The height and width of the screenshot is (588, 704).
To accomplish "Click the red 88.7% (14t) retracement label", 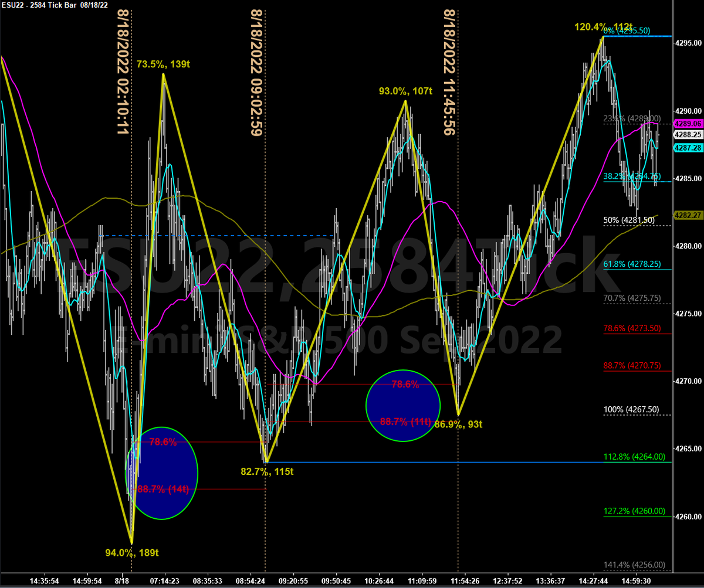I will [163, 490].
